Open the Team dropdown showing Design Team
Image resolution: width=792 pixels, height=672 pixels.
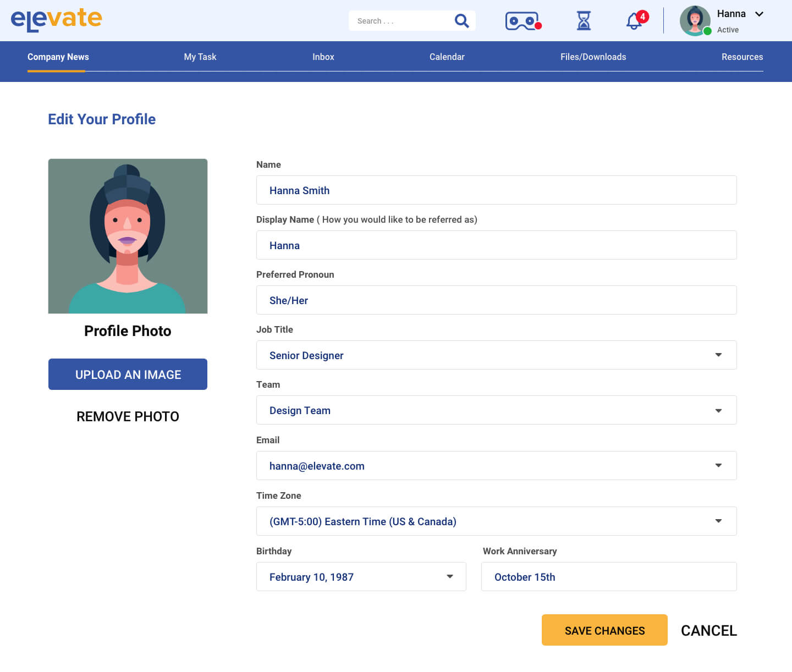click(x=496, y=410)
